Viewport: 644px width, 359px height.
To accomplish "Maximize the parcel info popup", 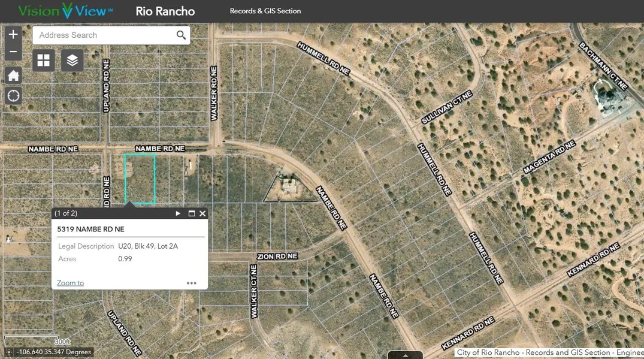I will [192, 213].
